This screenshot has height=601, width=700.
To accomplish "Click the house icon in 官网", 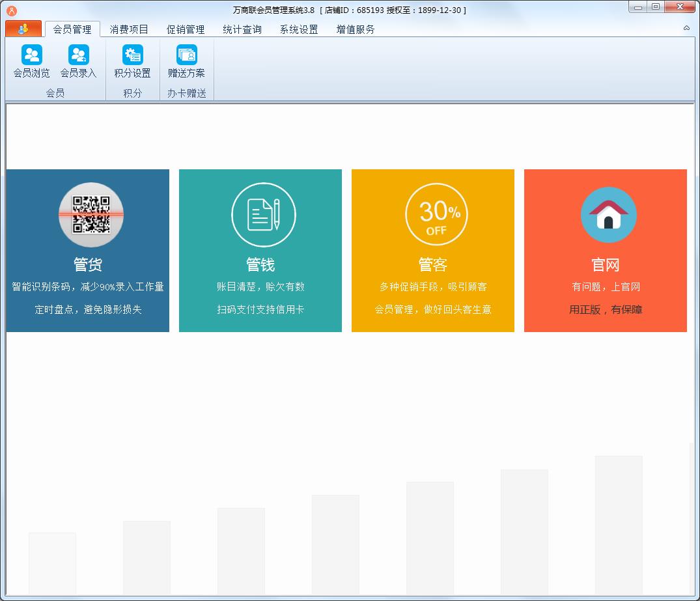I will [x=608, y=215].
